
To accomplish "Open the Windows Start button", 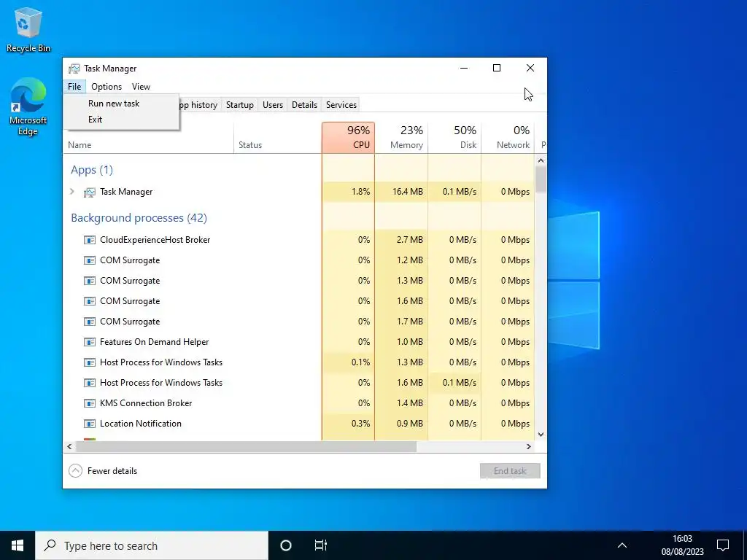I will [x=18, y=545].
